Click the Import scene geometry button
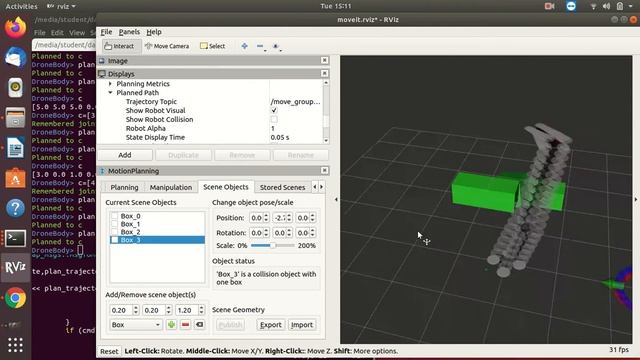Image resolution: width=640 pixels, height=360 pixels. (x=302, y=324)
